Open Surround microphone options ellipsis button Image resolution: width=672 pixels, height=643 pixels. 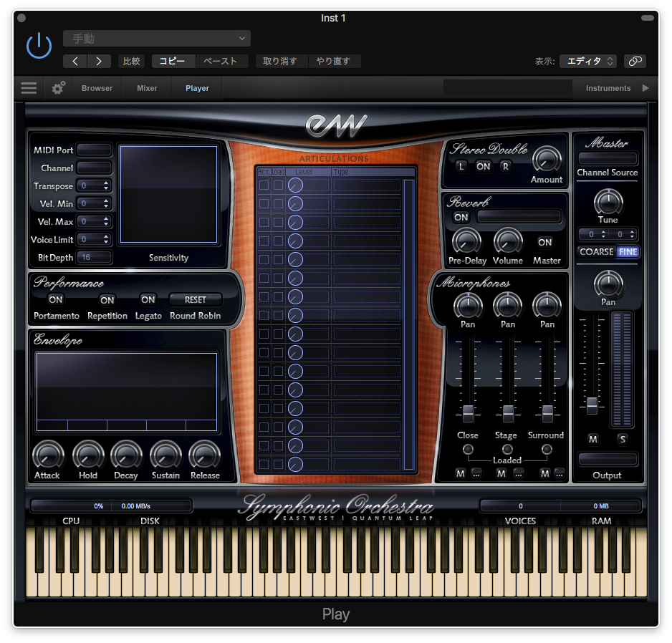pos(559,474)
